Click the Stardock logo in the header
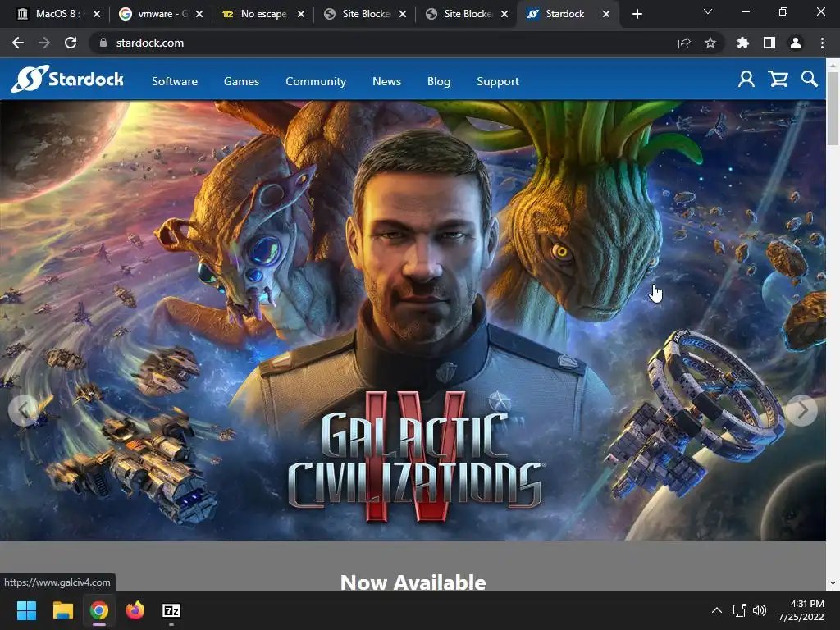Screen dimensions: 840x630 67,80
